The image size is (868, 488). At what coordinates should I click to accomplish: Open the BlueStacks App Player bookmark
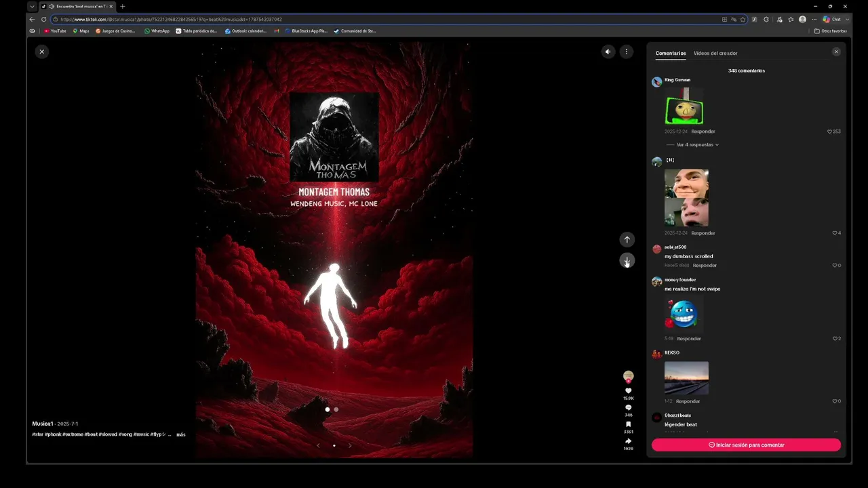pos(307,30)
